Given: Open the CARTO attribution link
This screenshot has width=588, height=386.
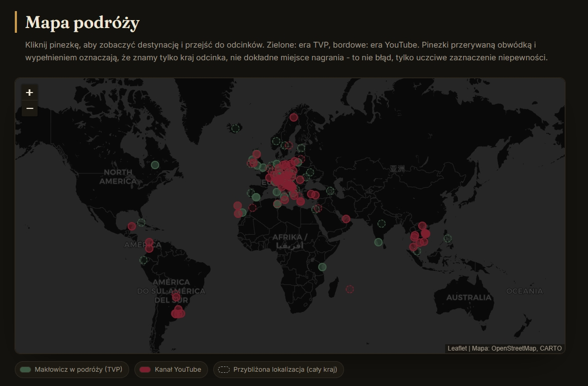Looking at the screenshot, I should 550,348.
